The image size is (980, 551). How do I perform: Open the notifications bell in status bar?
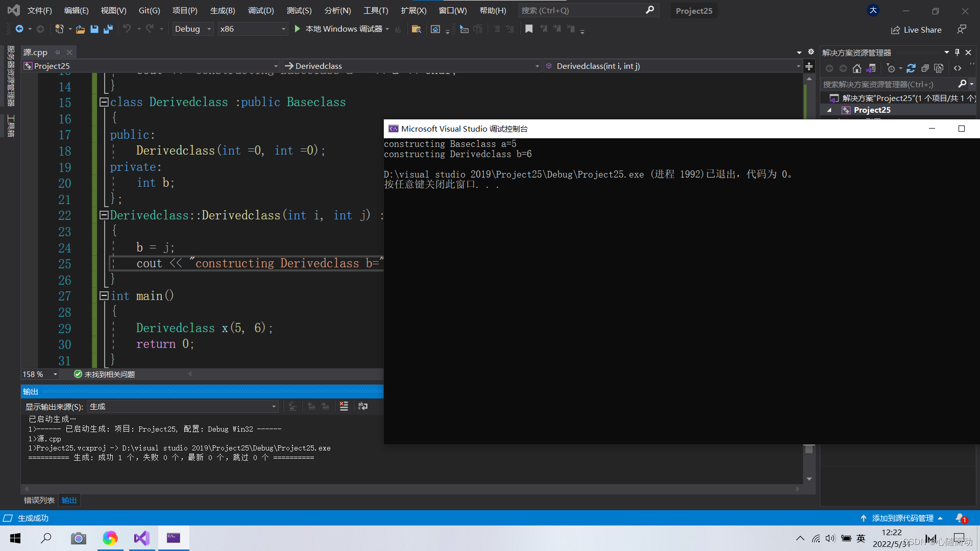coord(961,518)
